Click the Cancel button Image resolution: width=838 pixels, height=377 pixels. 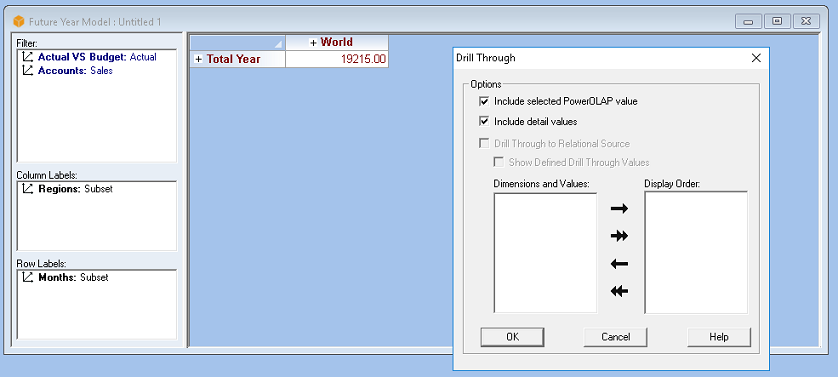(616, 337)
